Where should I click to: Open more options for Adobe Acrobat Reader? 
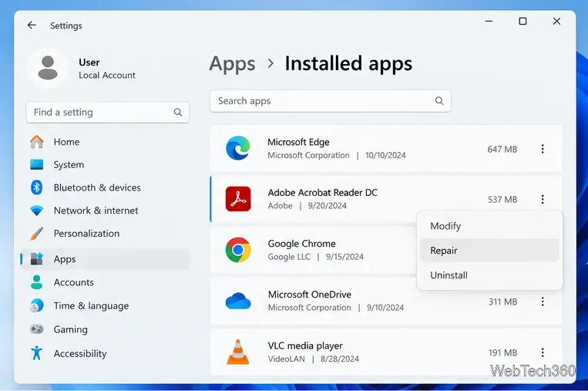tap(543, 199)
